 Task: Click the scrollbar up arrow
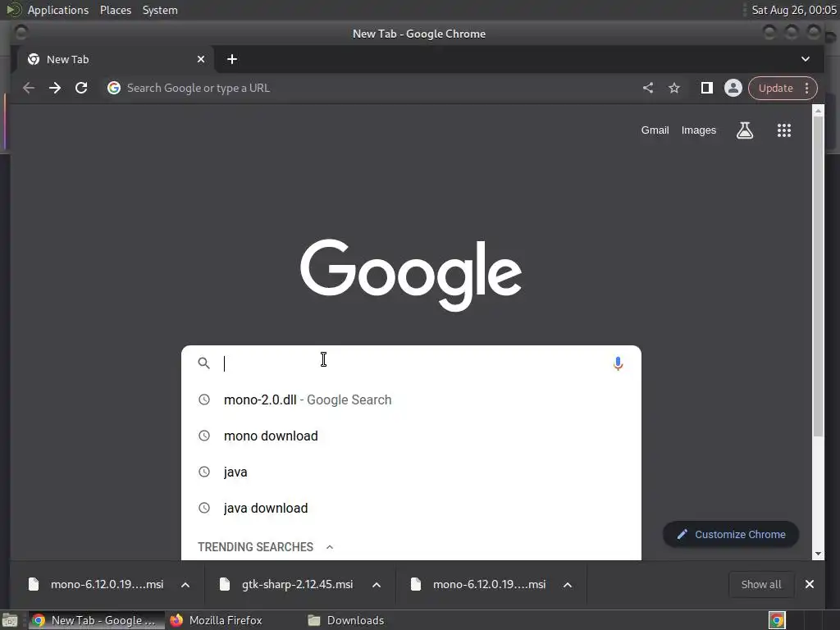(818, 111)
